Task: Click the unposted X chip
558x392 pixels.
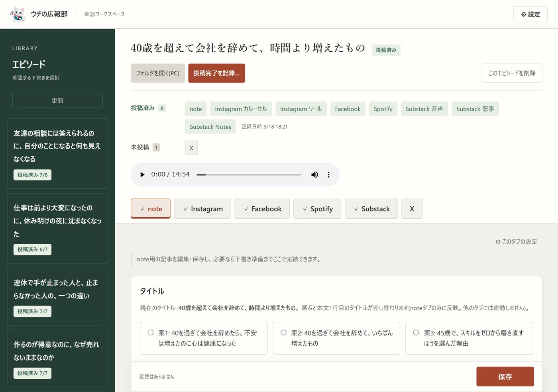Action: point(191,148)
